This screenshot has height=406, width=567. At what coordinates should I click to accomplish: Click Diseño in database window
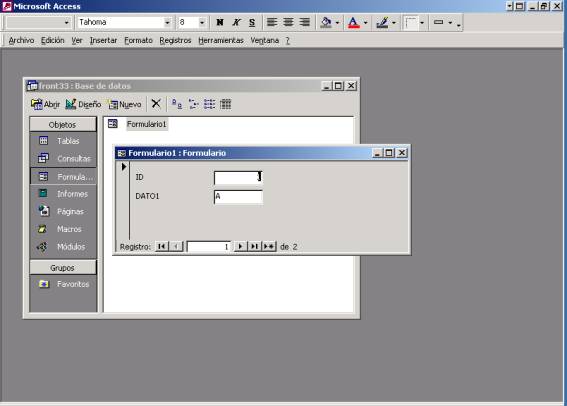(83, 104)
